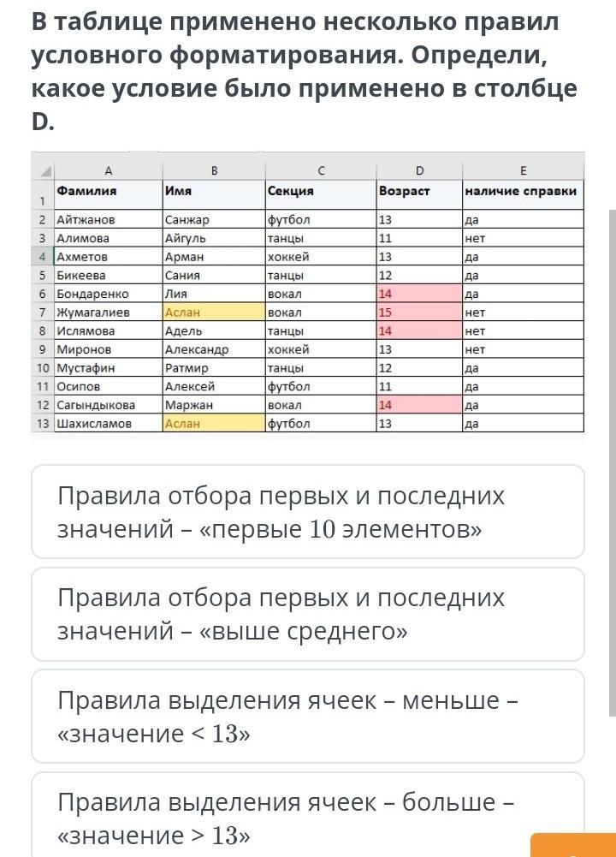Screen dimensions: 616x857
Task: Select answer «выше среднего»
Action: point(308,614)
